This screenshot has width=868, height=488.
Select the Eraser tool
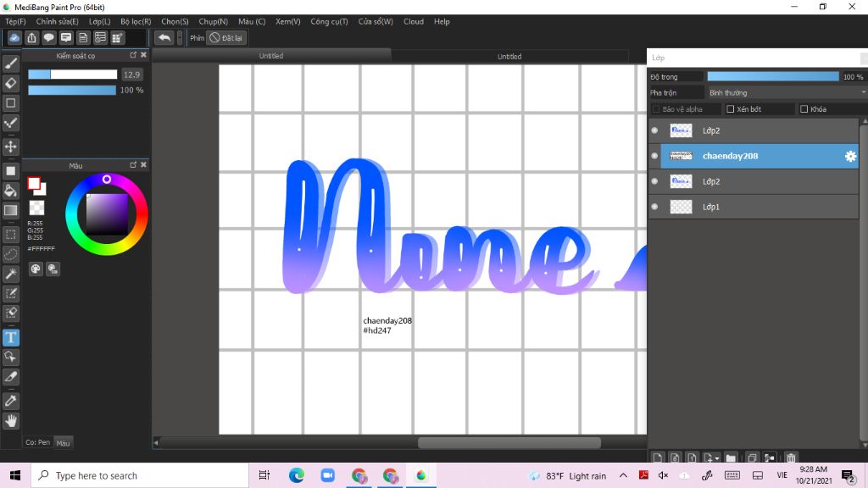click(x=11, y=84)
